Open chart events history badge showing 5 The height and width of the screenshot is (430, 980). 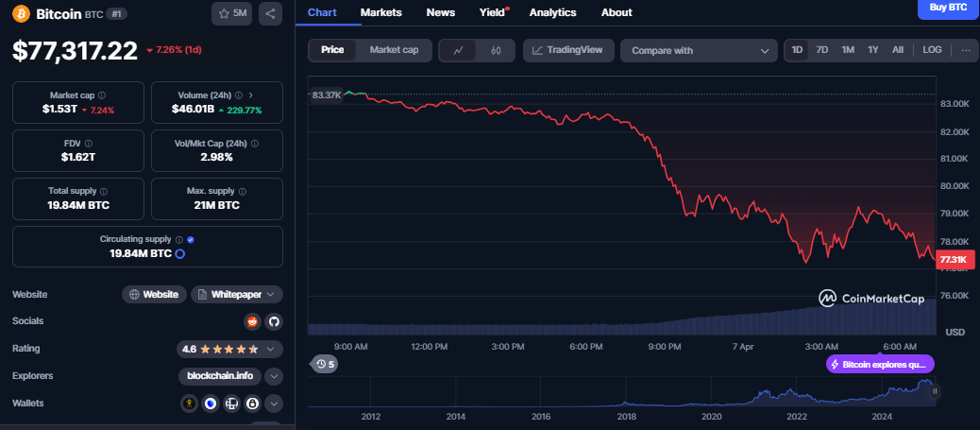325,364
